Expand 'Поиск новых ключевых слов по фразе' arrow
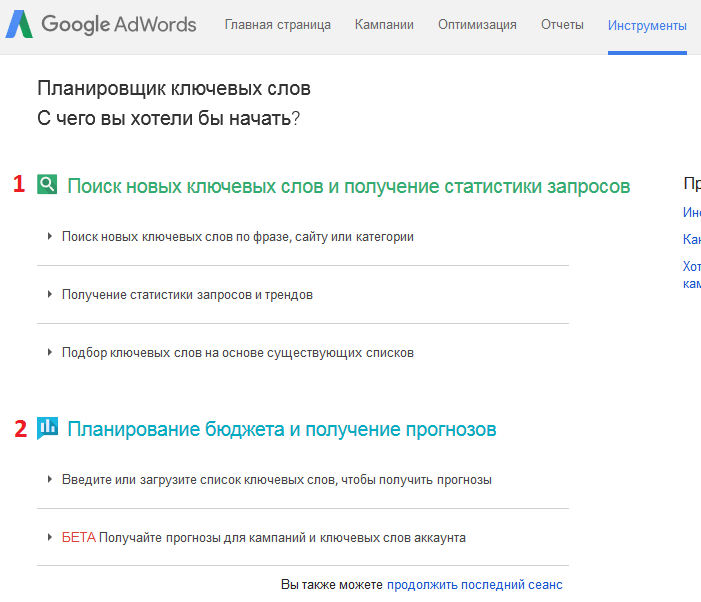The width and height of the screenshot is (701, 602). click(x=49, y=237)
